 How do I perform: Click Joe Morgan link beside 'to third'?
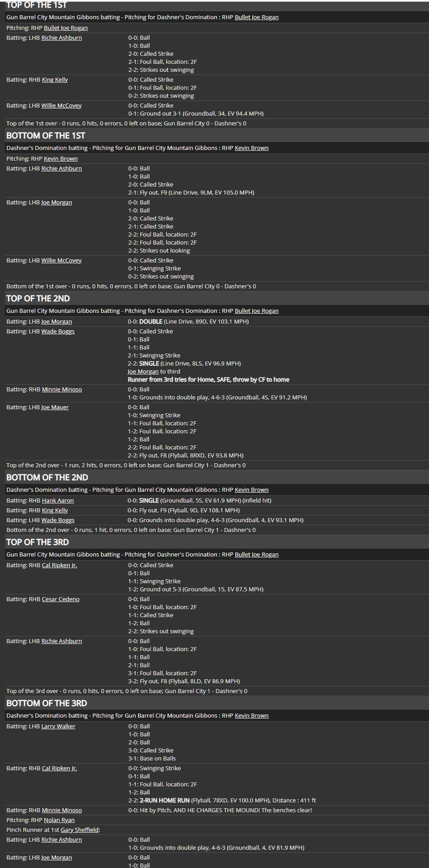tap(143, 372)
